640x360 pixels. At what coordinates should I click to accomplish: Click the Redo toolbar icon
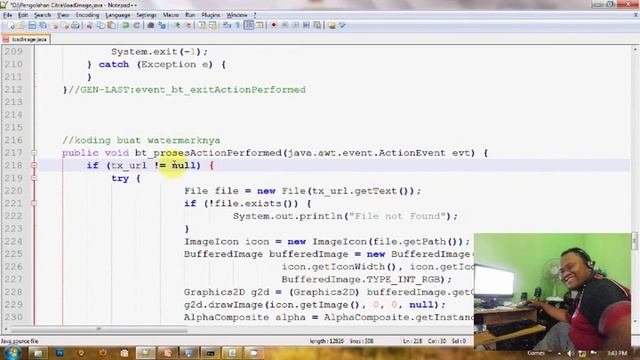136,25
